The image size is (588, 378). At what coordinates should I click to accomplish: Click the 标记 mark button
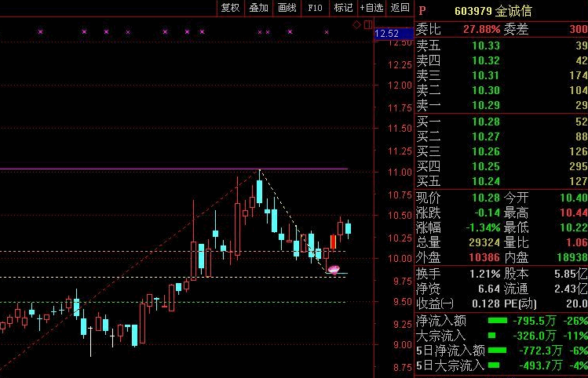[343, 8]
